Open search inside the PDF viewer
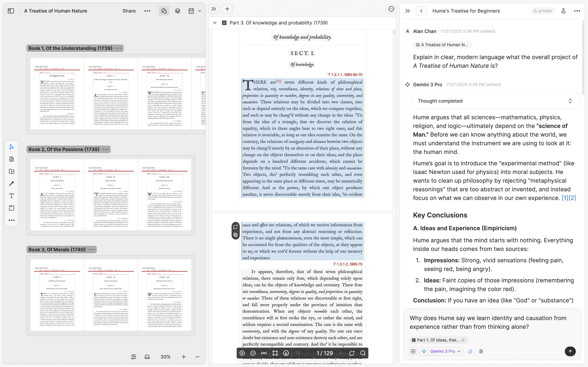This screenshot has height=367, width=588. [x=363, y=353]
